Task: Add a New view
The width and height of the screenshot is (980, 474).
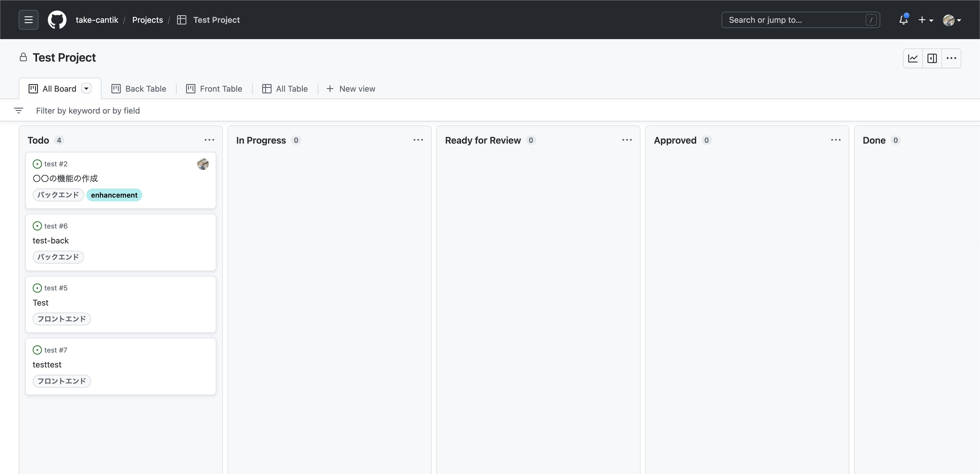Action: click(351, 89)
